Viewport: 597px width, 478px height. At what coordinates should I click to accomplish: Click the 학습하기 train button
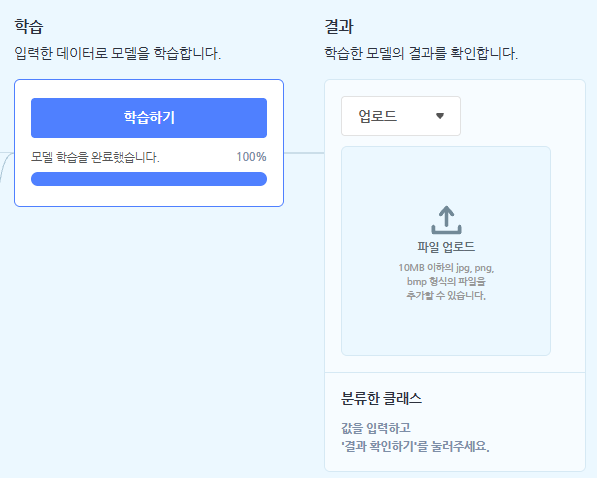(x=149, y=118)
